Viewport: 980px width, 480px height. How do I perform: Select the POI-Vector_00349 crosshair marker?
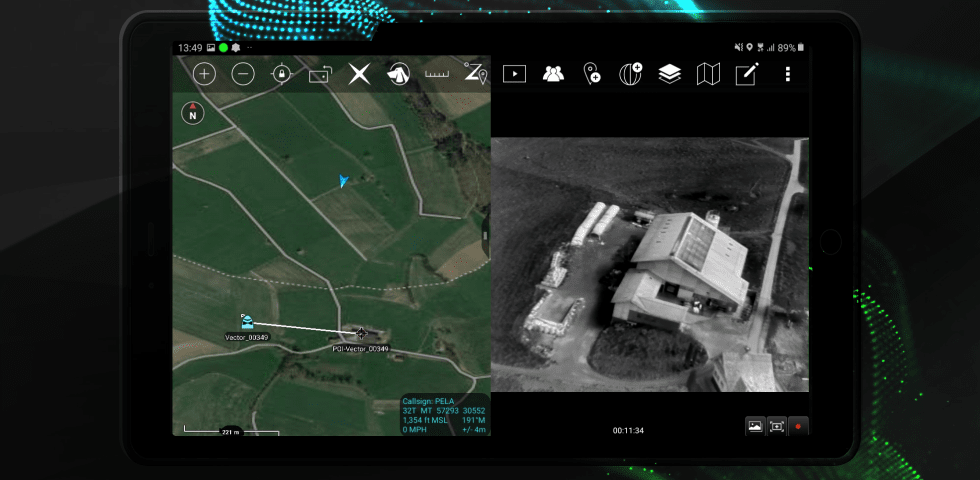coord(361,333)
